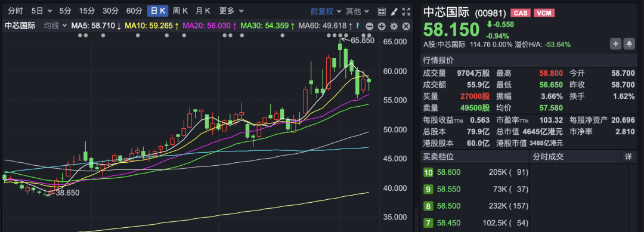Open moving average settings gear
The height and width of the screenshot is (232, 644).
pos(394,27)
